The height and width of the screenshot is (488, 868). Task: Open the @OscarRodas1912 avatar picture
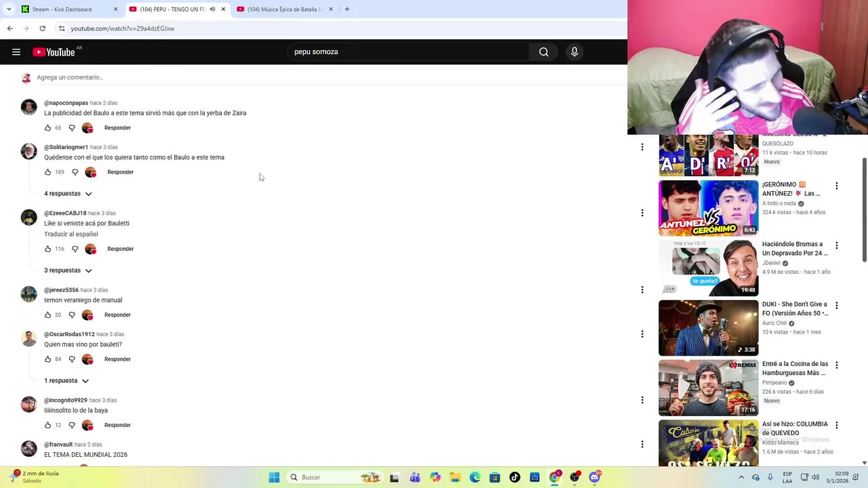28,338
